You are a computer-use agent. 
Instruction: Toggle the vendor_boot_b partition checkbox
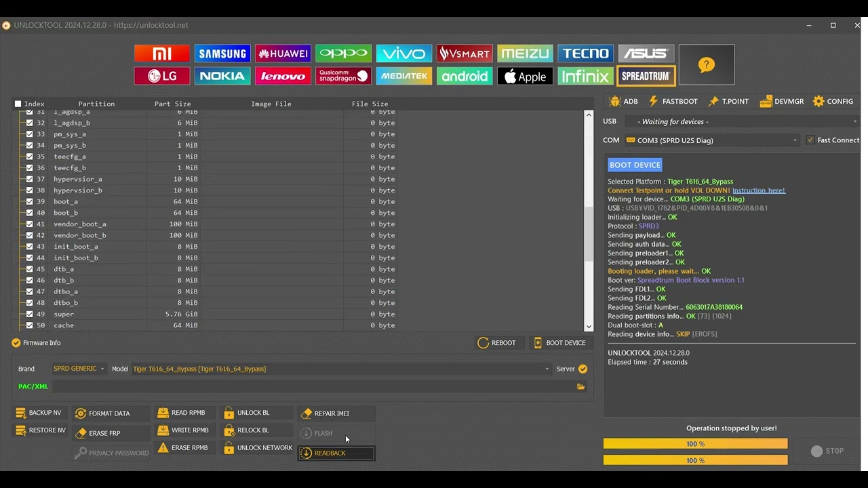pyautogui.click(x=30, y=235)
